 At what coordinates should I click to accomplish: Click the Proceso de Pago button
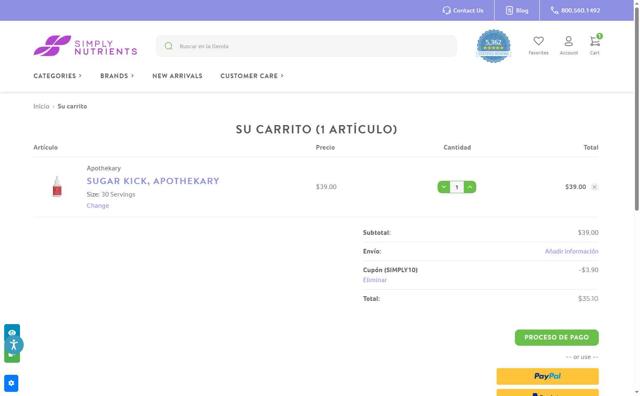pyautogui.click(x=557, y=338)
